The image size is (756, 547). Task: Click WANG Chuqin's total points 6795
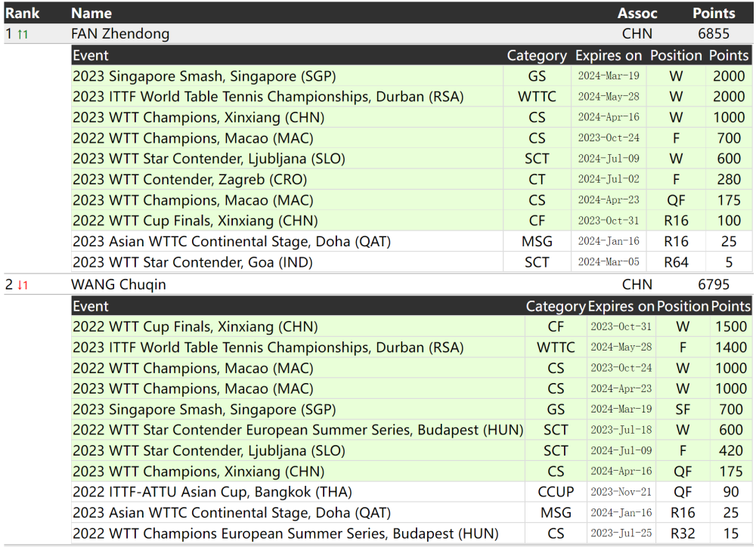(x=714, y=285)
